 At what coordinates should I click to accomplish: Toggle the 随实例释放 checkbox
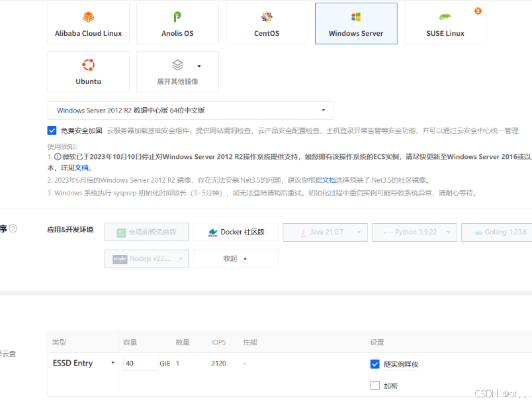click(375, 364)
